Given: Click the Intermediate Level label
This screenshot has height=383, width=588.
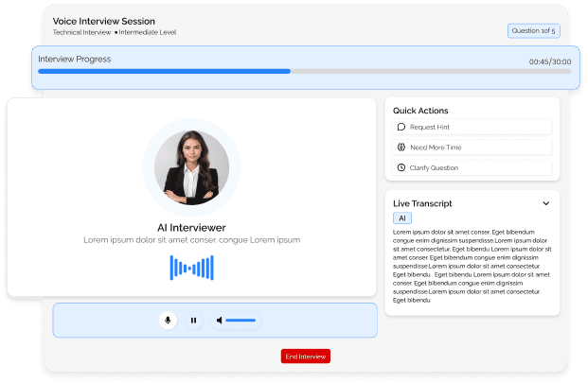Looking at the screenshot, I should [148, 33].
